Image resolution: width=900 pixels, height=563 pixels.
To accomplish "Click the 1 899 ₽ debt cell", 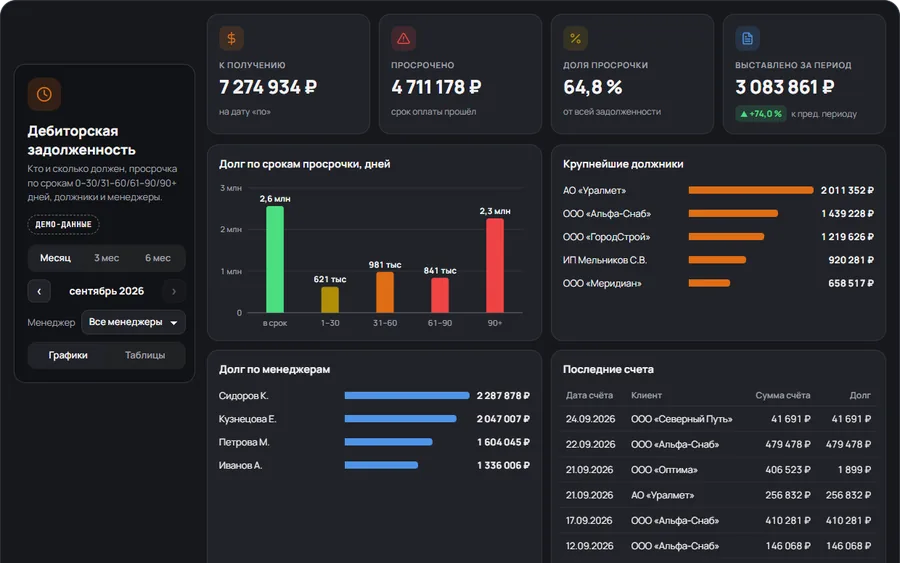I will pyautogui.click(x=854, y=469).
